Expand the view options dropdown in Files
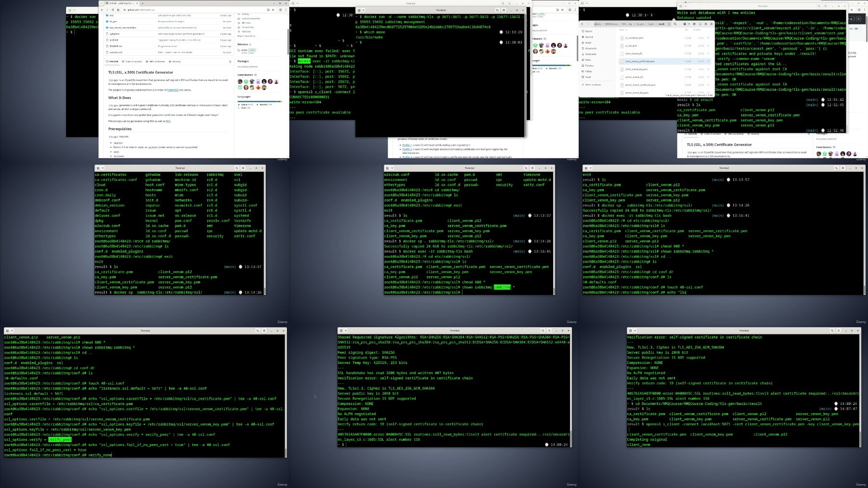This screenshot has height=488, width=868. [689, 24]
